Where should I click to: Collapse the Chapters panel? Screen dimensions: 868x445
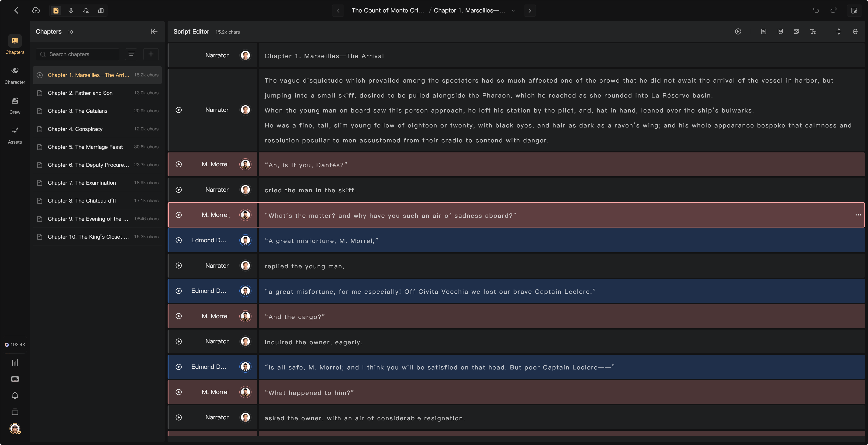point(154,31)
